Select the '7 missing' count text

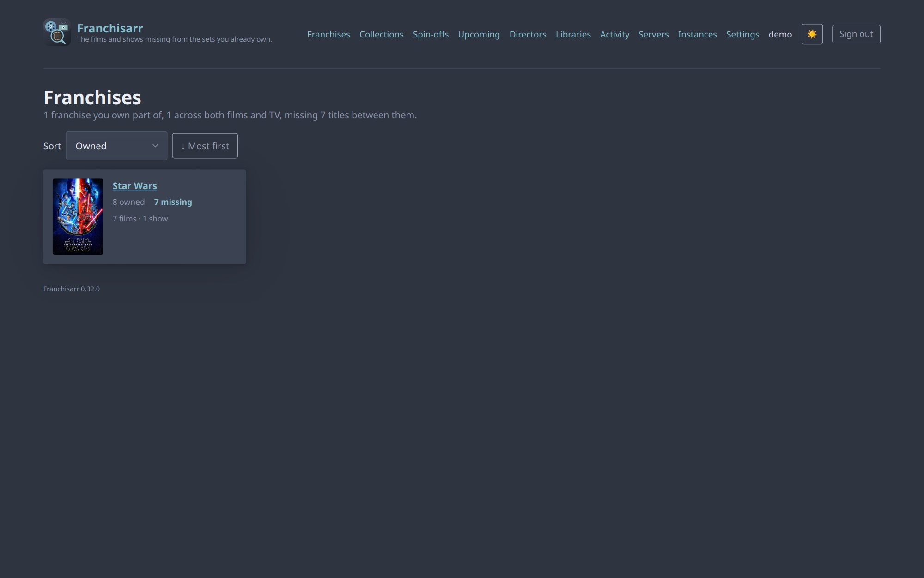click(173, 202)
